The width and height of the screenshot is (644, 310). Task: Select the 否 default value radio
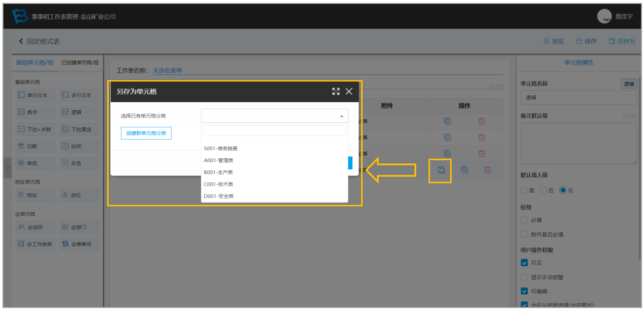pos(544,190)
